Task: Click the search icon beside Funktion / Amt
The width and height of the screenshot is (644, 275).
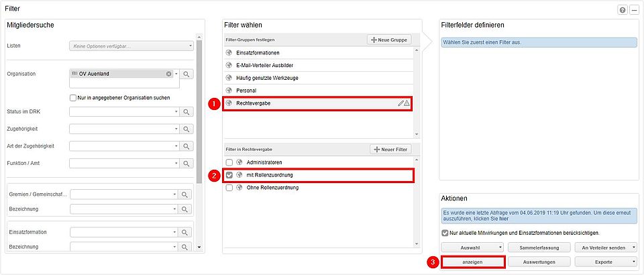Action: tap(186, 164)
